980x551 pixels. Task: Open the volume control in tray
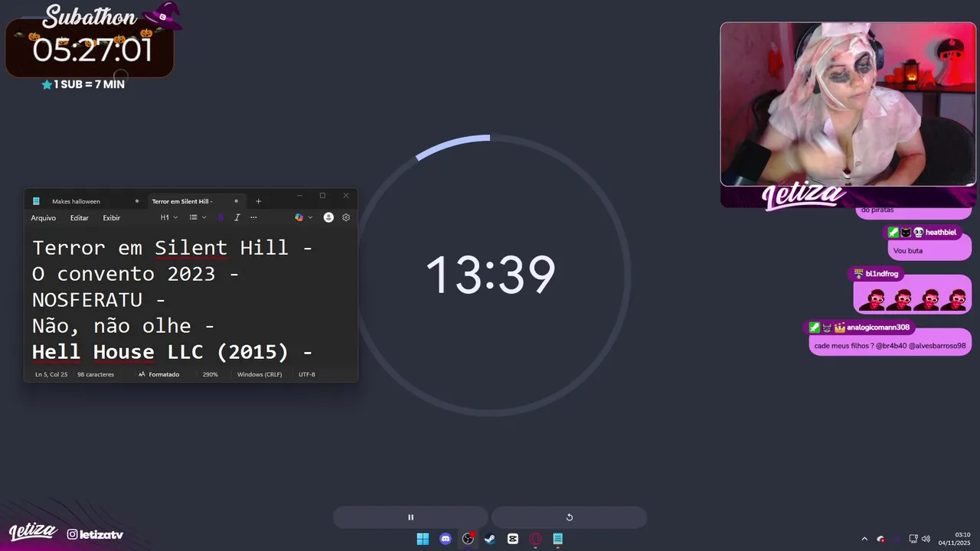tap(926, 539)
